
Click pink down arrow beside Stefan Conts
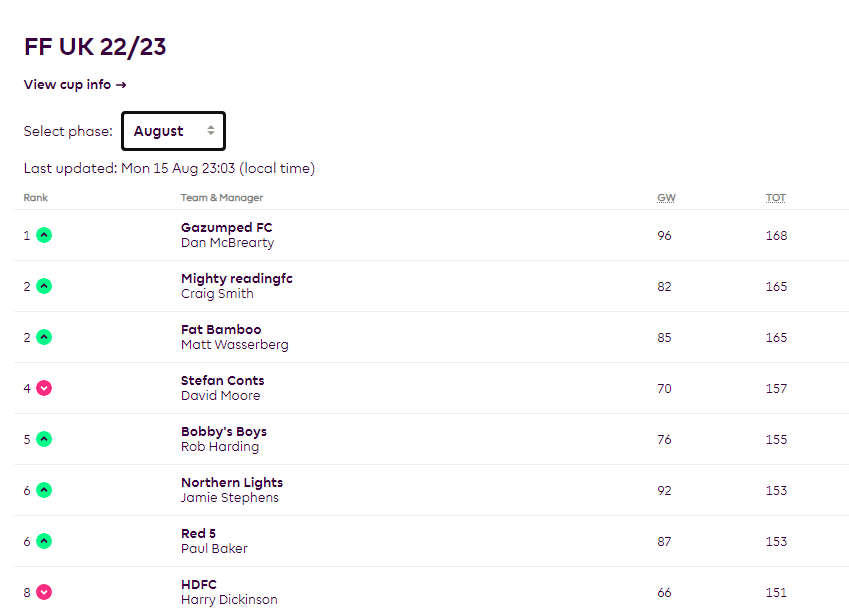[x=44, y=389]
